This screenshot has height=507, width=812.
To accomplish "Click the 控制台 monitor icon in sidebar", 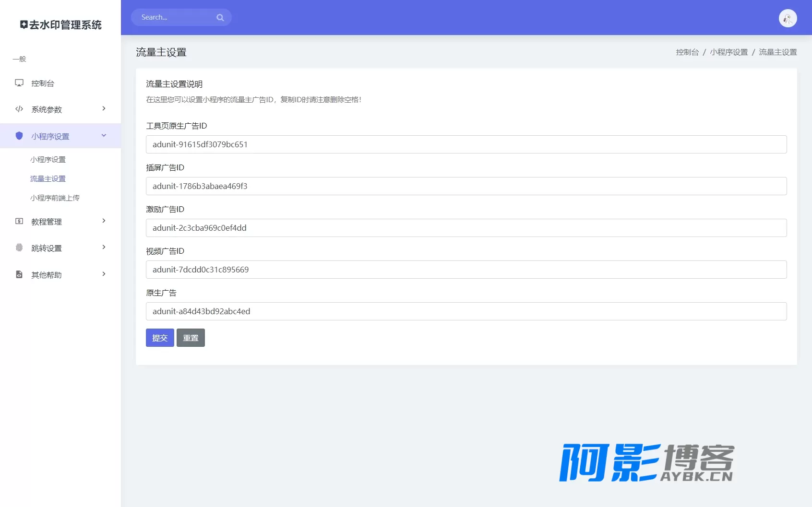I will [x=19, y=83].
